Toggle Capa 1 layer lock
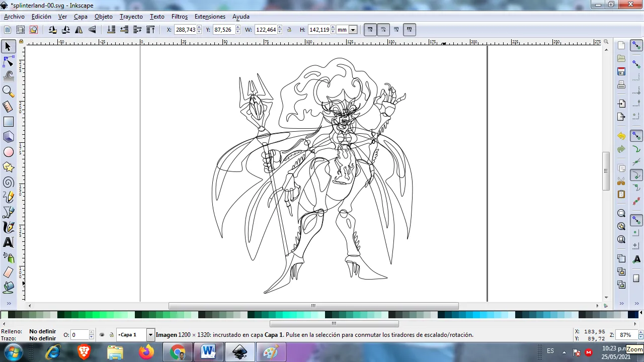Image resolution: width=644 pixels, height=362 pixels. [x=111, y=335]
